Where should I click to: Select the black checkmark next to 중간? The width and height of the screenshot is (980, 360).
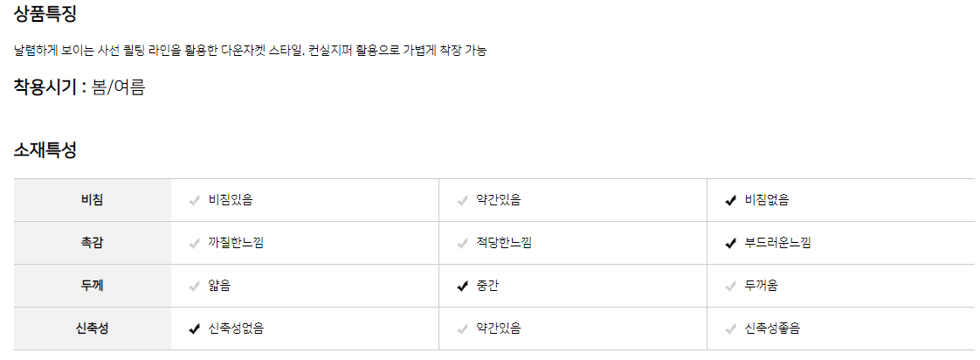tap(462, 286)
